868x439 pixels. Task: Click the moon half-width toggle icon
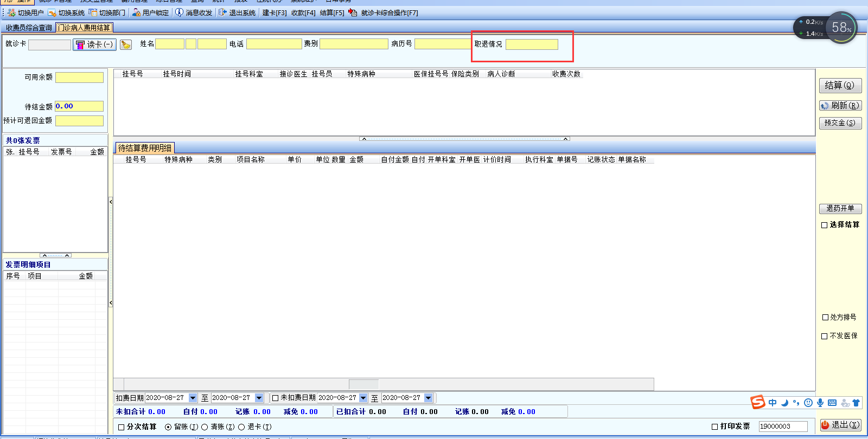[784, 403]
